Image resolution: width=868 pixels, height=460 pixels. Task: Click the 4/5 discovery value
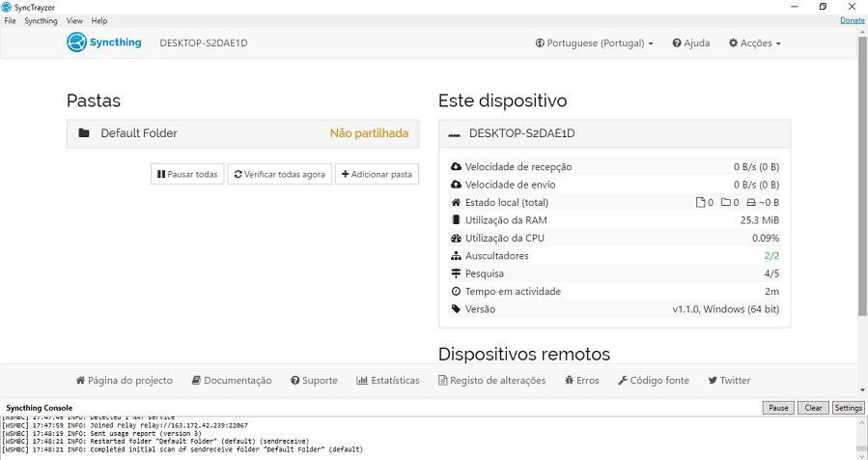tap(771, 273)
